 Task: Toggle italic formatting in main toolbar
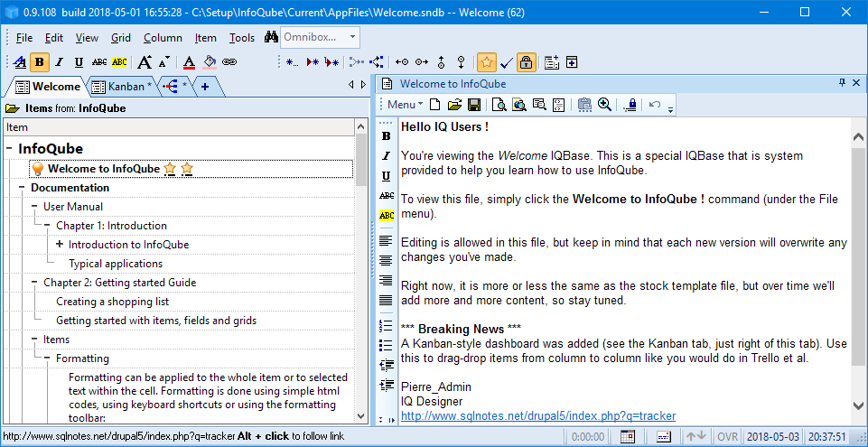pyautogui.click(x=60, y=62)
